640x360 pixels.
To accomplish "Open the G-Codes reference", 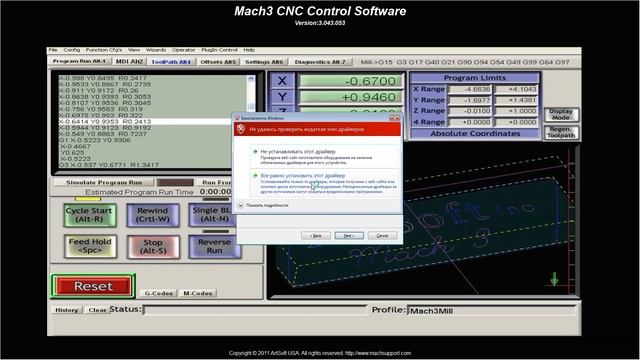I will point(158,293).
